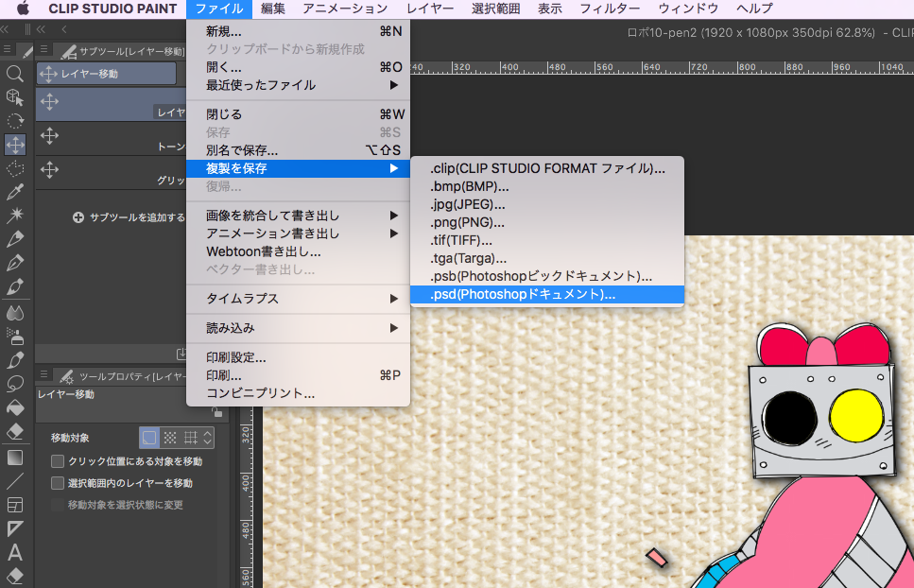Image resolution: width=914 pixels, height=588 pixels.
Task: Save duplicate as .jpg JPEG
Action: [546, 204]
